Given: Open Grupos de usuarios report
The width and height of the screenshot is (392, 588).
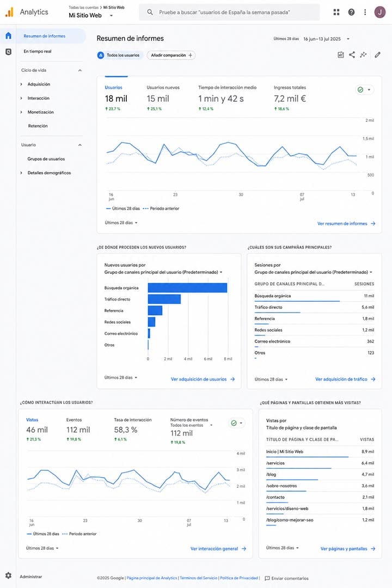Looking at the screenshot, I should tap(46, 159).
